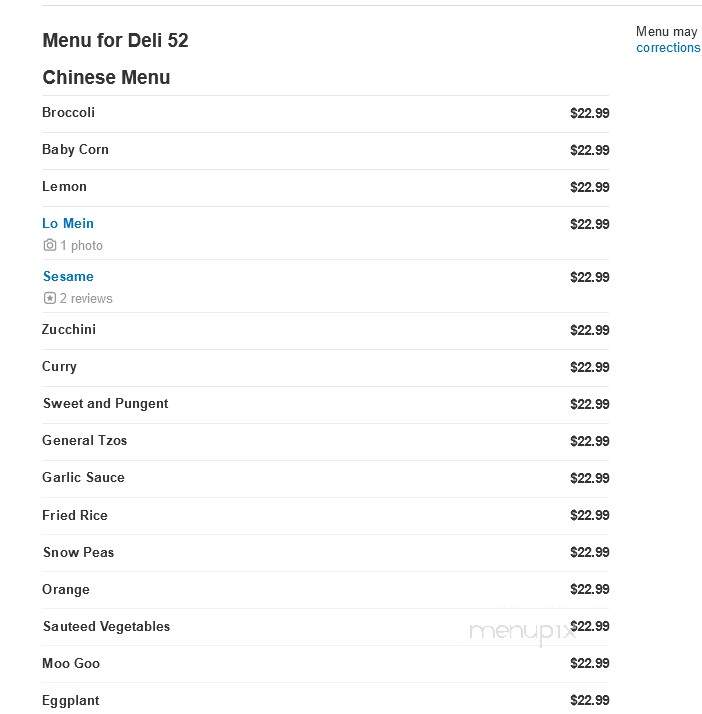Click the Sauteed Vegetables item
Viewport: 702px width, 714px height.
(107, 627)
